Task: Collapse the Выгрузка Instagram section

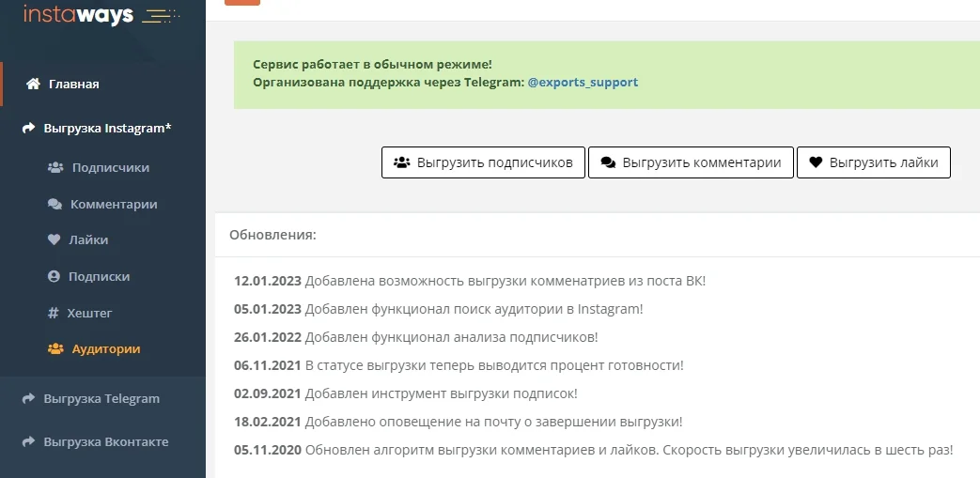Action: [x=98, y=128]
